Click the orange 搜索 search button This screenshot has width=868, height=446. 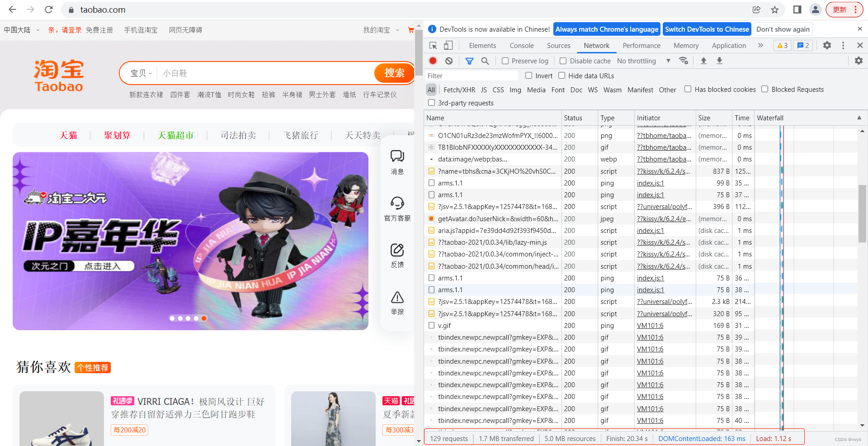pos(394,73)
